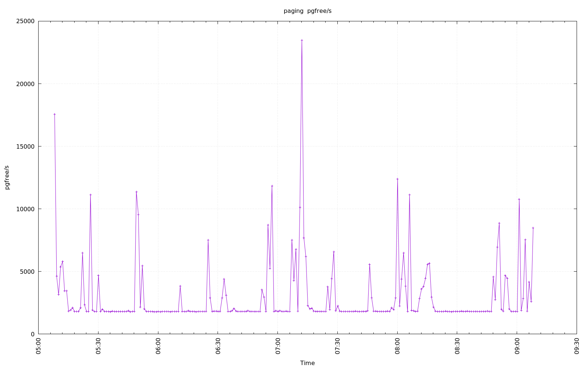Click the 07:30 time tick label

[x=337, y=346]
